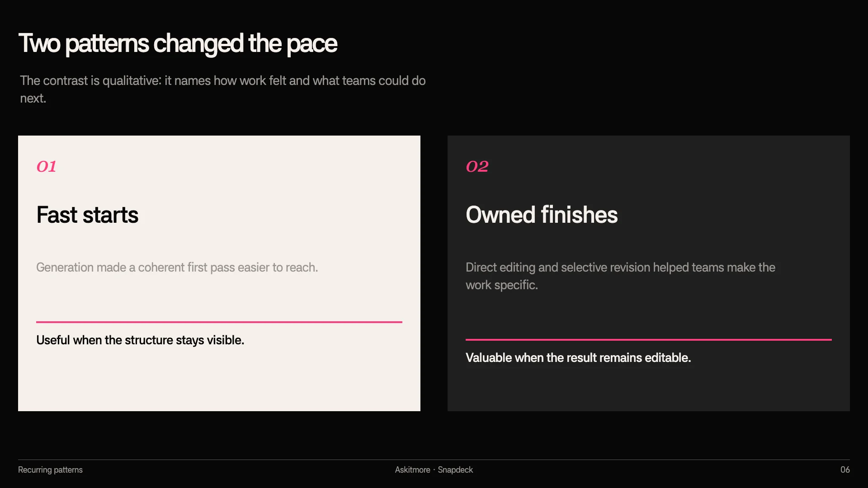Click "Valuable when the result remains editable."
This screenshot has width=868, height=488.
578,358
